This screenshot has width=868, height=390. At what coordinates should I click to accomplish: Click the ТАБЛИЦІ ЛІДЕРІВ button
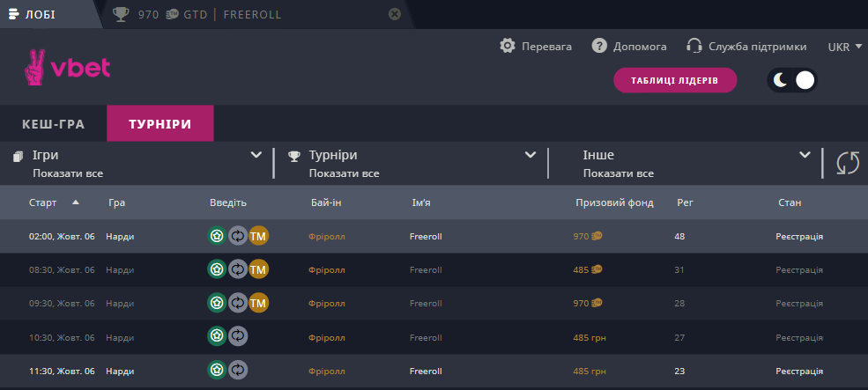pyautogui.click(x=675, y=81)
